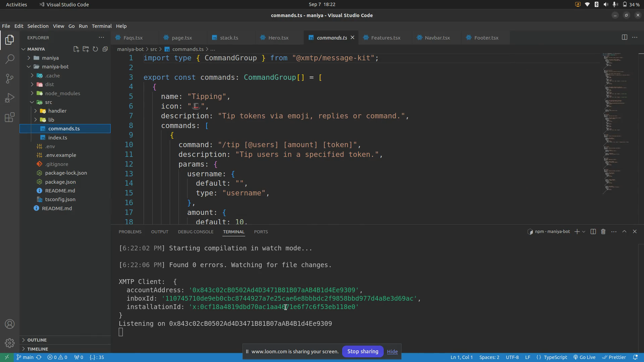Open .env.example file
644x362 pixels.
(x=61, y=155)
